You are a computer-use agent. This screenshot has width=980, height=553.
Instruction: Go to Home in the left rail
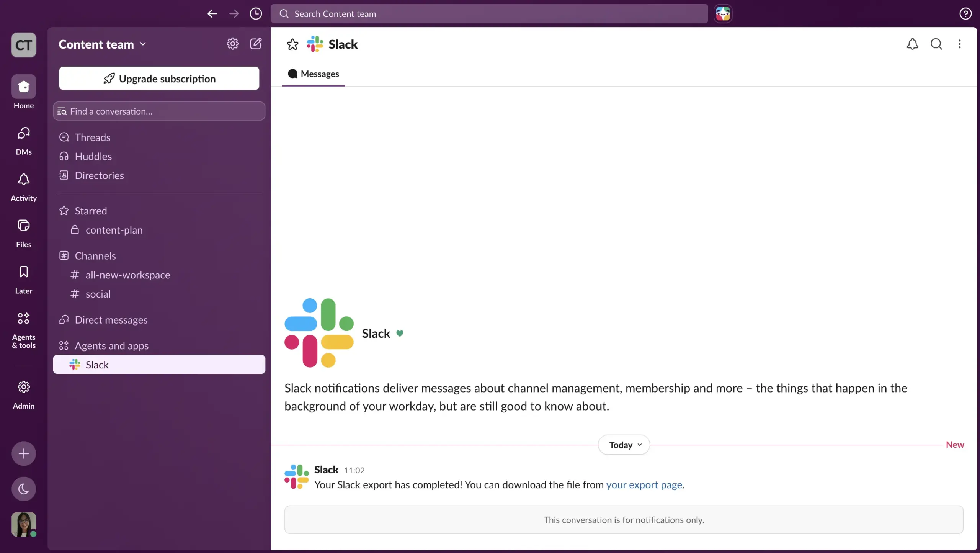pyautogui.click(x=24, y=92)
